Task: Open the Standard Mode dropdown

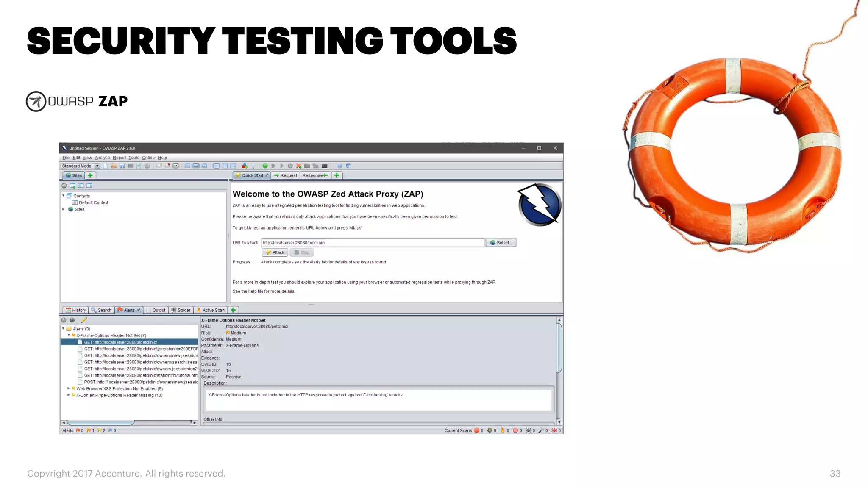Action: 81,166
